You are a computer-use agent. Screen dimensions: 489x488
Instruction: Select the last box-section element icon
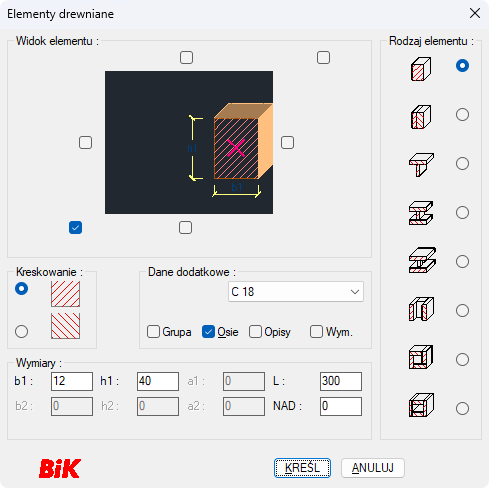pos(421,405)
